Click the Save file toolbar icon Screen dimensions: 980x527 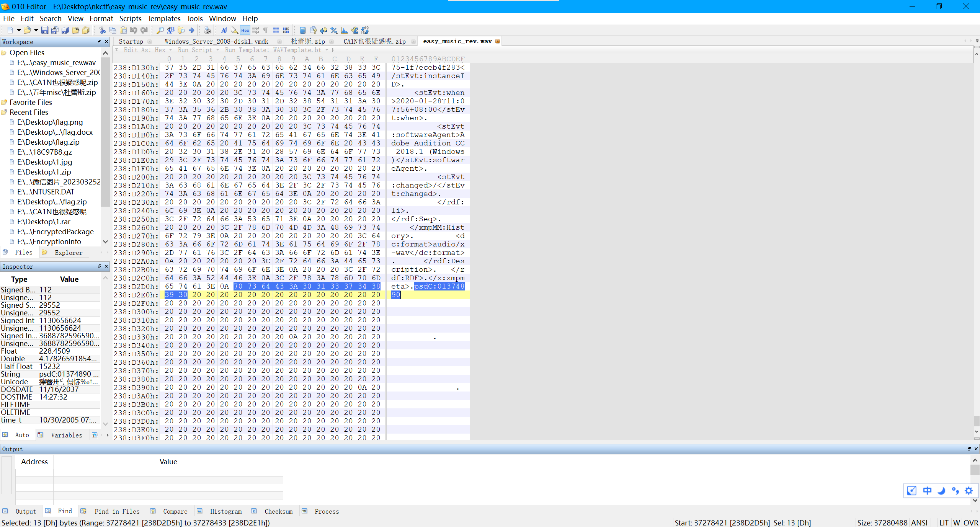[45, 30]
